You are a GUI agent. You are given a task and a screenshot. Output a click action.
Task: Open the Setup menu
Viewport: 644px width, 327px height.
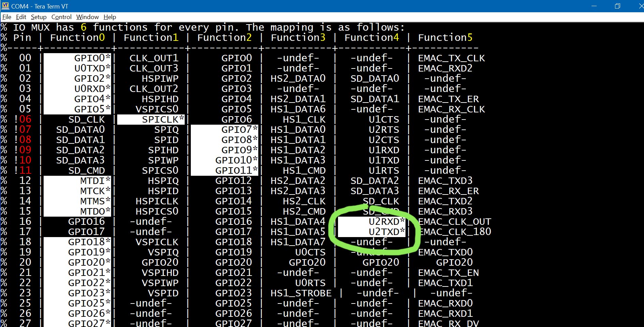[x=39, y=17]
